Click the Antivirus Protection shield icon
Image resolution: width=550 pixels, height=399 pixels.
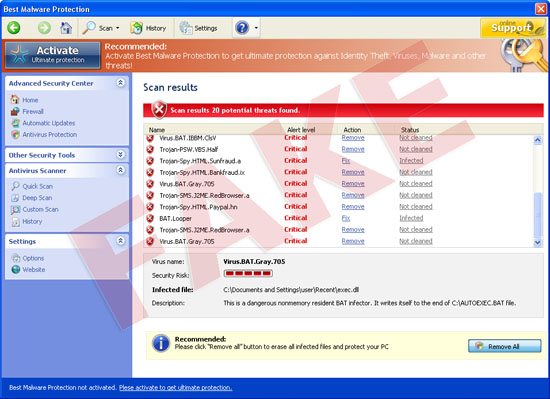(x=15, y=135)
